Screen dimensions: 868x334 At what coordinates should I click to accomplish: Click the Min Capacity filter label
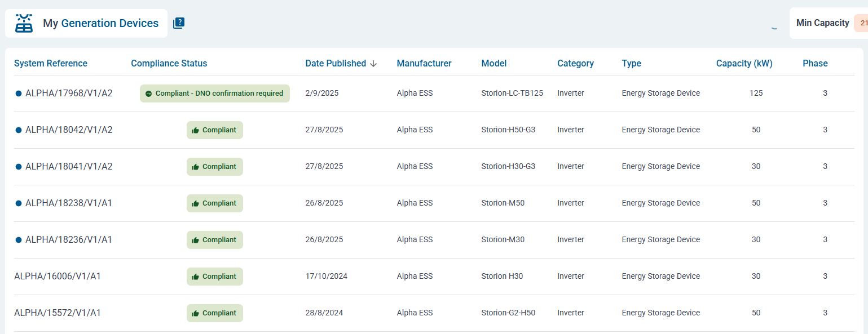click(x=822, y=23)
